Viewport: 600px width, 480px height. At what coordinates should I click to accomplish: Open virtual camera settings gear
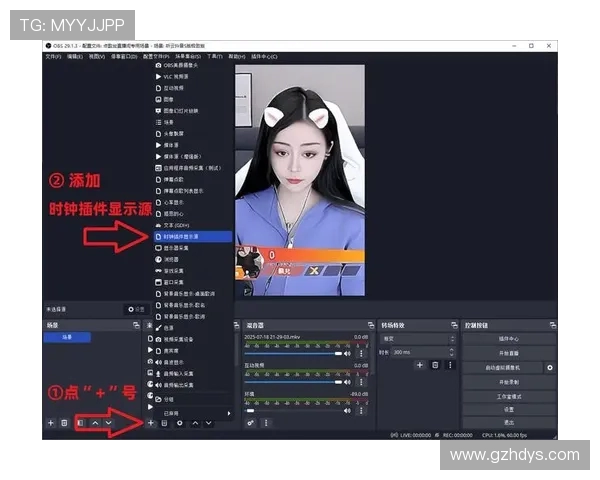tap(550, 367)
